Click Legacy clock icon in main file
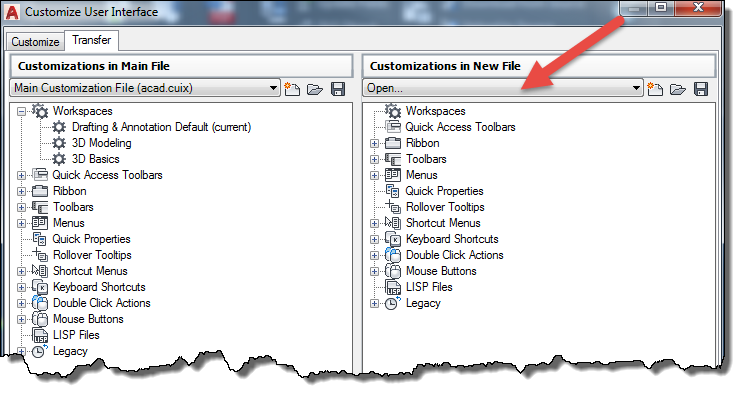 [40, 351]
